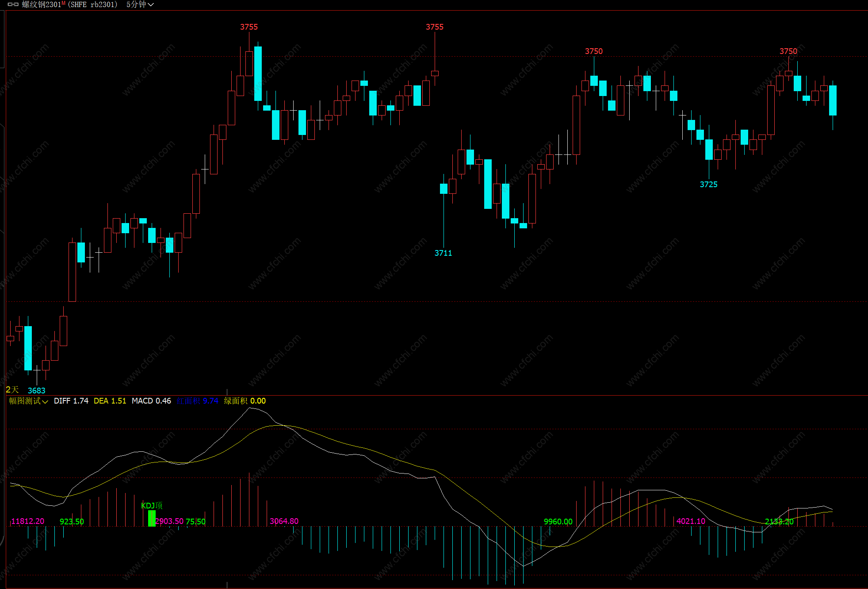
Task: Click the 11812.20 magenta area value
Action: (27, 521)
